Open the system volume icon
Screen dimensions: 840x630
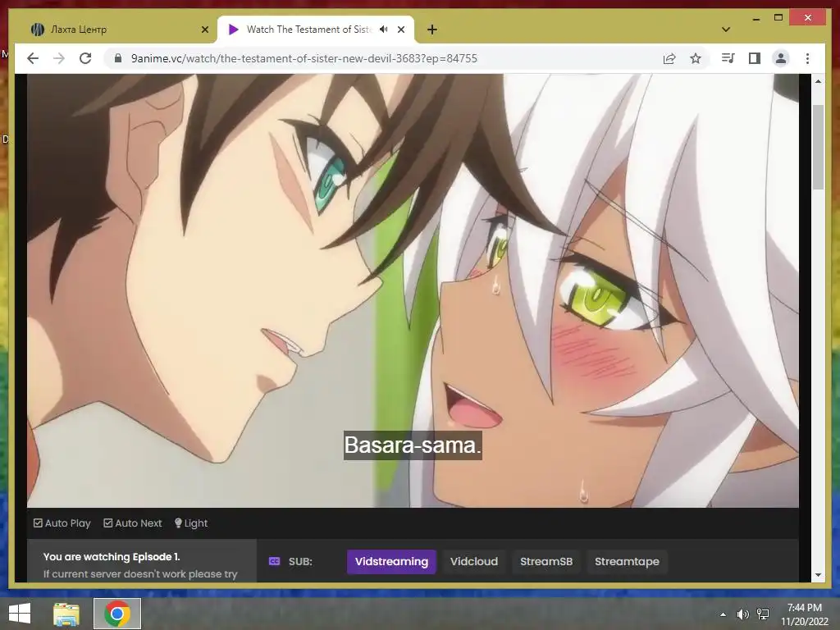pyautogui.click(x=742, y=614)
